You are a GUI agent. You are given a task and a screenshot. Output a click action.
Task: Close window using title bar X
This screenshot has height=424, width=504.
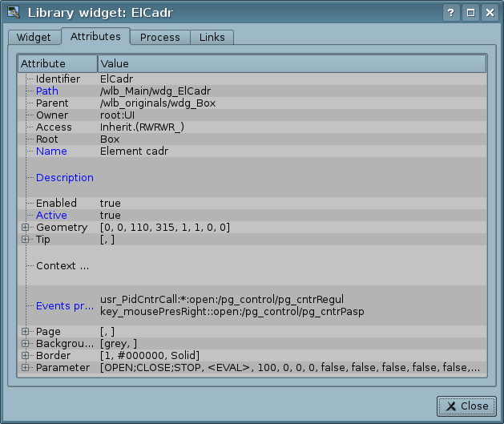click(489, 13)
